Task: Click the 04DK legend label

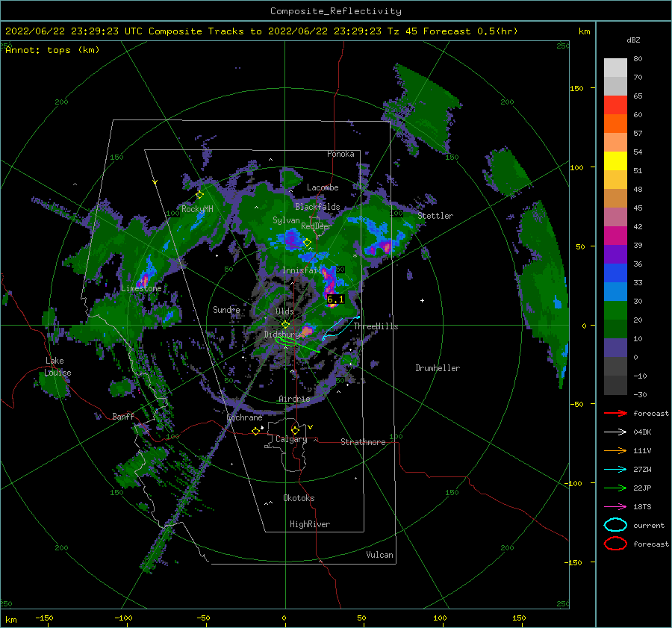Action: click(x=642, y=432)
